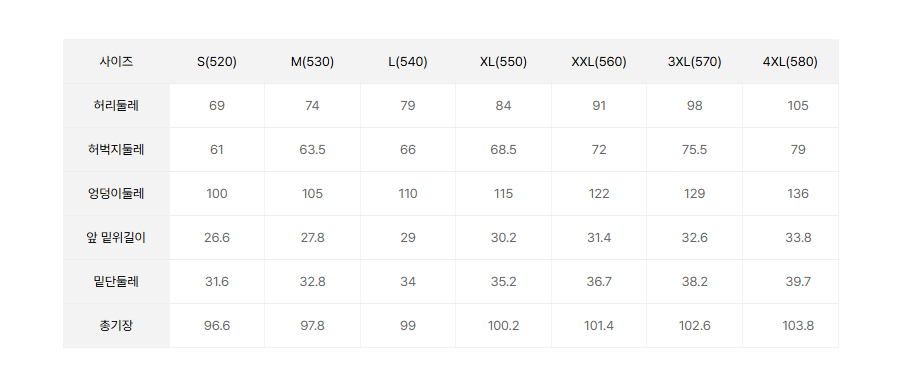Select the S(520) size column header
This screenshot has height=388, width=900.
(x=217, y=61)
